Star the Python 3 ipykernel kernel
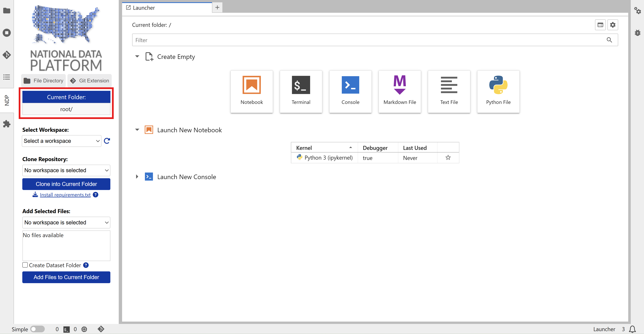This screenshot has width=644, height=334. tap(448, 158)
